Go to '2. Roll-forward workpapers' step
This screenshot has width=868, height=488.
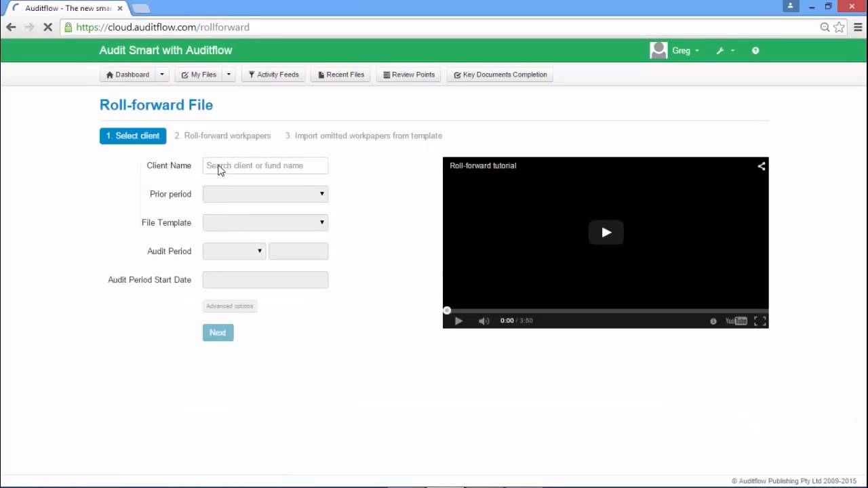[222, 136]
